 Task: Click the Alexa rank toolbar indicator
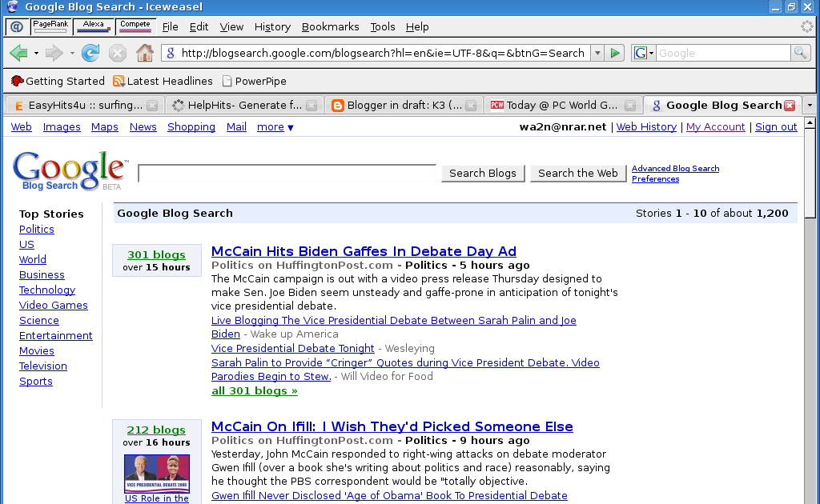pos(94,26)
